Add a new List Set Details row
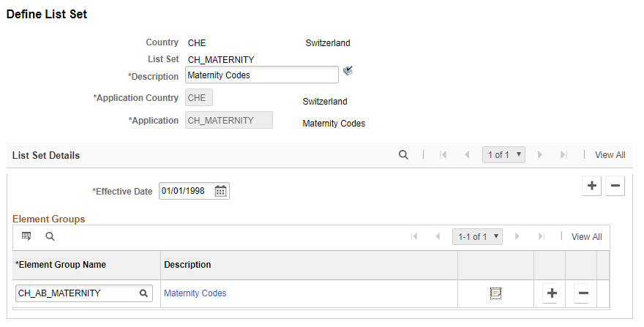The height and width of the screenshot is (327, 644). 592,186
